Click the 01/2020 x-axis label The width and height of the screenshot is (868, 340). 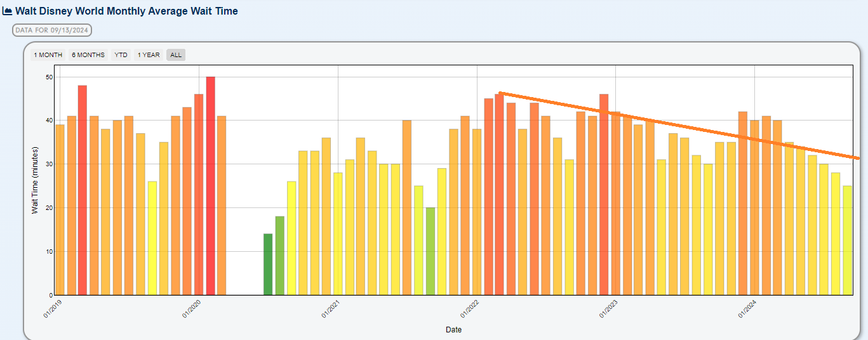(x=193, y=309)
